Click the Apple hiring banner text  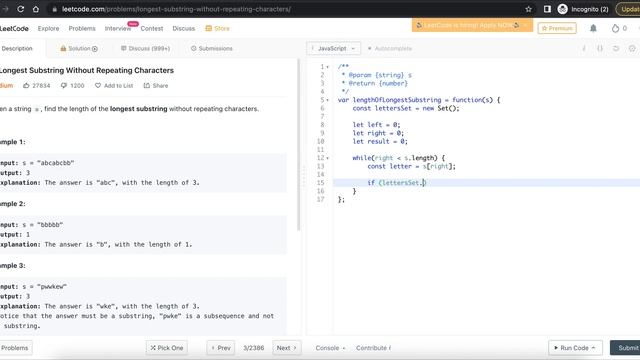click(468, 25)
